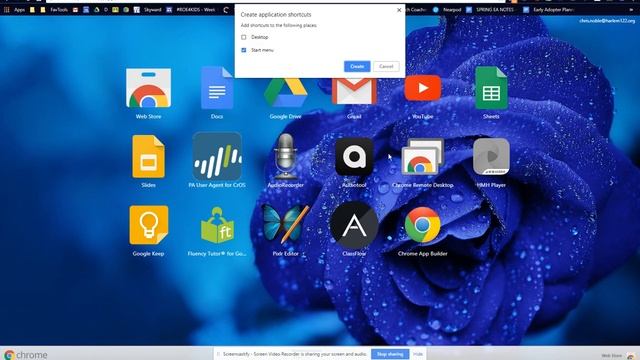Close the Create application shortcuts dialog
The width and height of the screenshot is (640, 360).
[x=399, y=10]
